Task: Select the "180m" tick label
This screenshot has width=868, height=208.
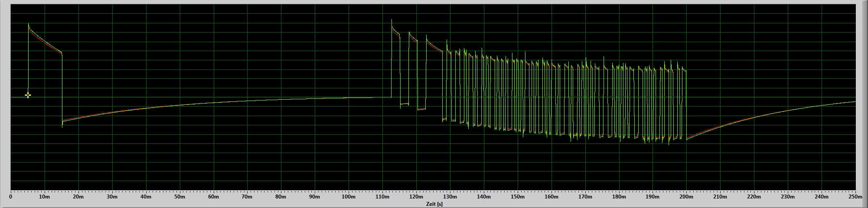Action: 619,197
